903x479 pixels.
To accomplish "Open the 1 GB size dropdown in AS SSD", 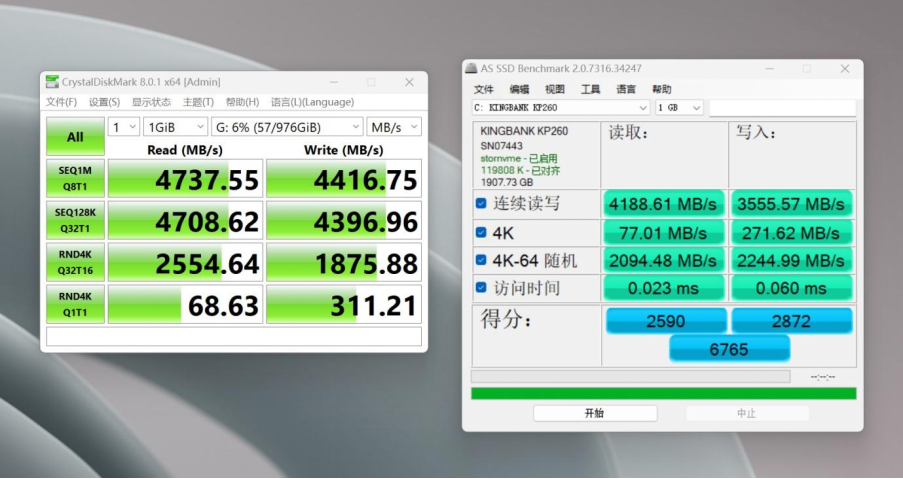I will [x=680, y=108].
